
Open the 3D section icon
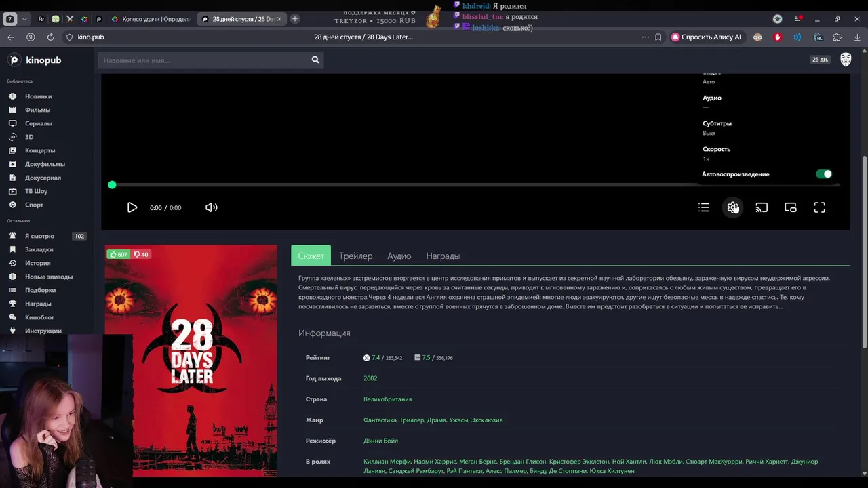(12, 137)
